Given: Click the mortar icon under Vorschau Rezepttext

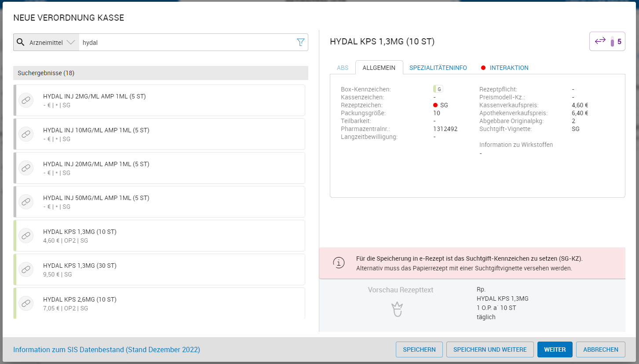Looking at the screenshot, I should point(398,309).
